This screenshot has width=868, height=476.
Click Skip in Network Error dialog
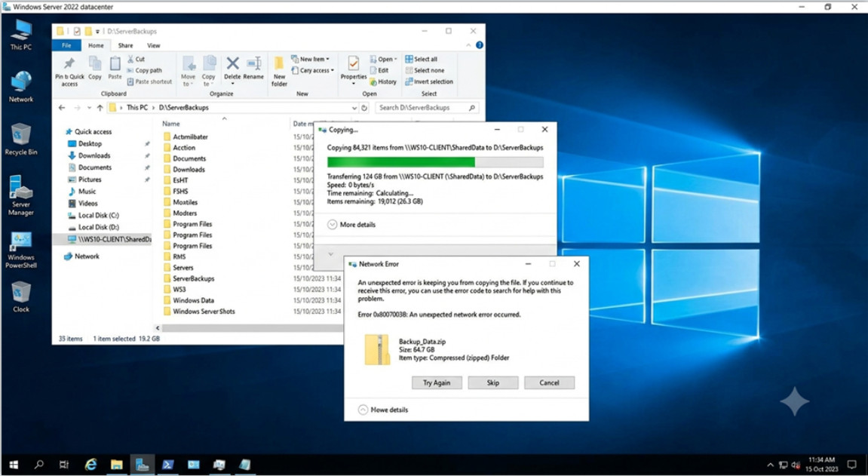[493, 382]
